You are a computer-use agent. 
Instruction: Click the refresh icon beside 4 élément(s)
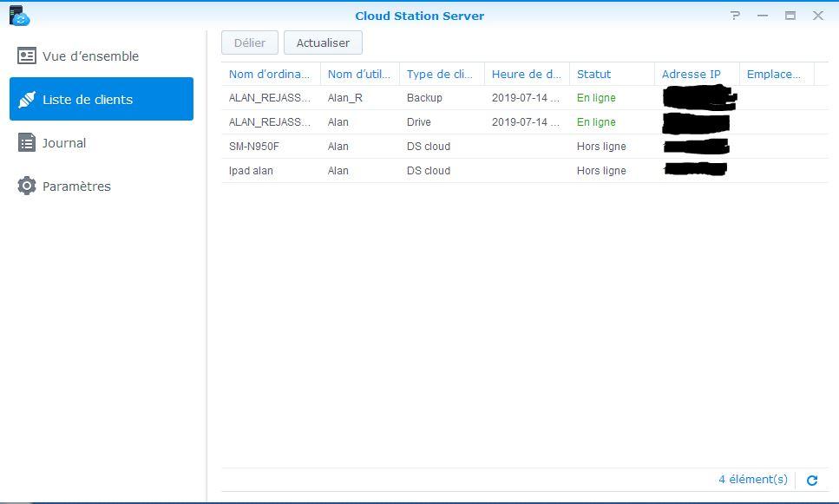point(812,480)
